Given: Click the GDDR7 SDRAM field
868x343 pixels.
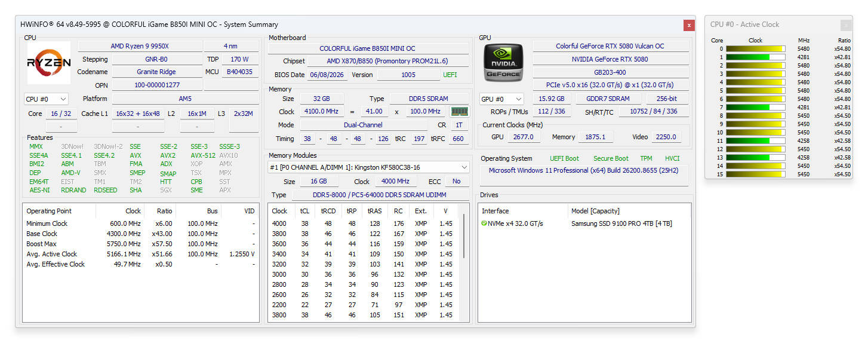Looking at the screenshot, I should 607,99.
